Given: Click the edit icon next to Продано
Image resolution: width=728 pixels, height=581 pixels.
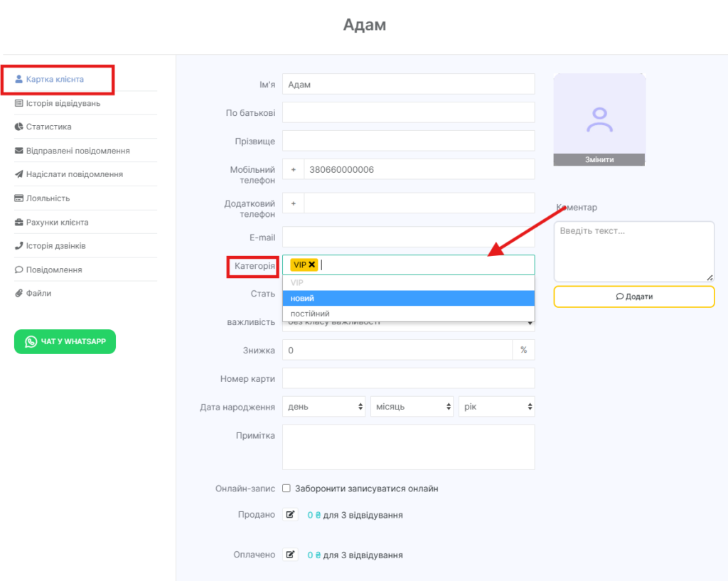Looking at the screenshot, I should 290,515.
